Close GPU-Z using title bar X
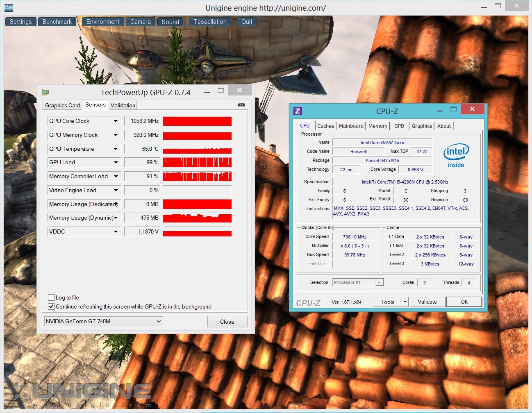The height and width of the screenshot is (413, 532). tap(239, 90)
